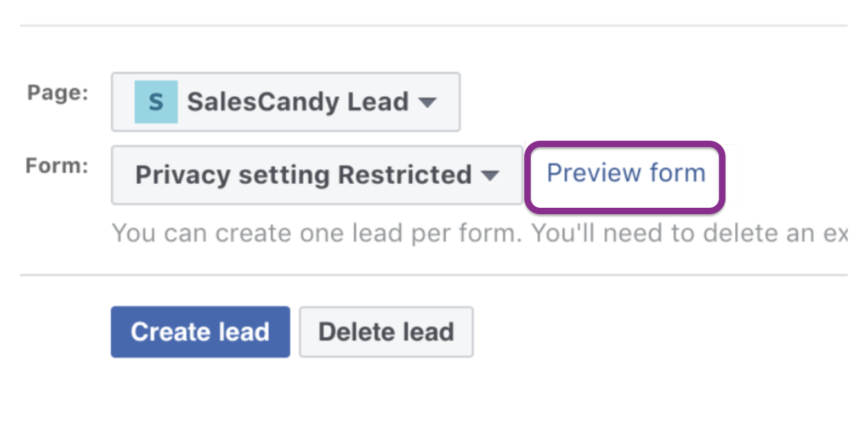Click the "Form:" field label
Viewport: 868px width, 431px height.
click(x=57, y=166)
